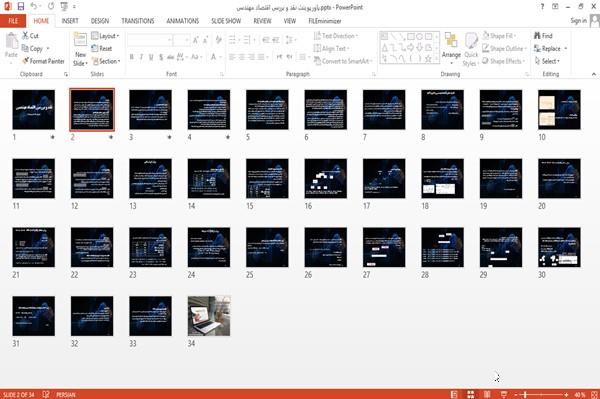Viewport: 600px width, 399px height.
Task: Open the TRANSITIONS ribbon tab
Action: [138, 21]
